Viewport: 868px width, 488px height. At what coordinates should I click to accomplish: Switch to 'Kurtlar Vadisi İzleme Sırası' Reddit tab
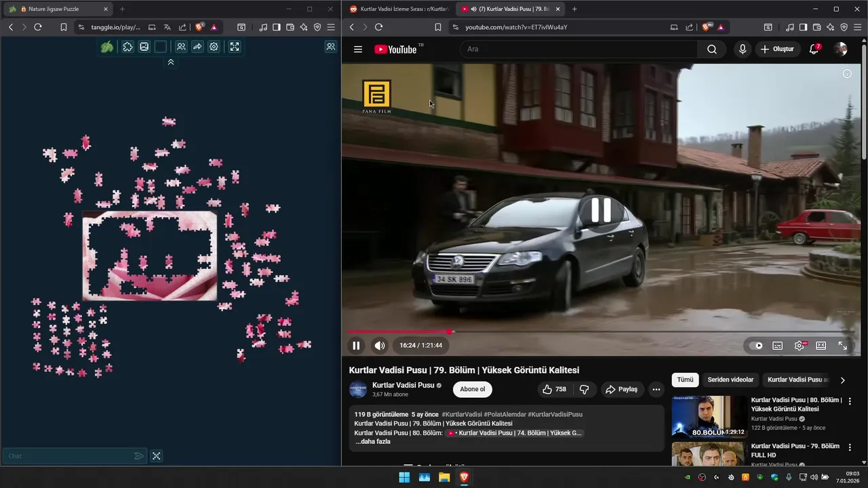(398, 9)
